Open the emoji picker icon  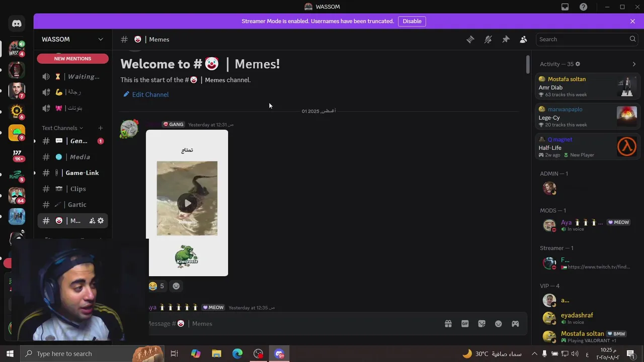499,324
